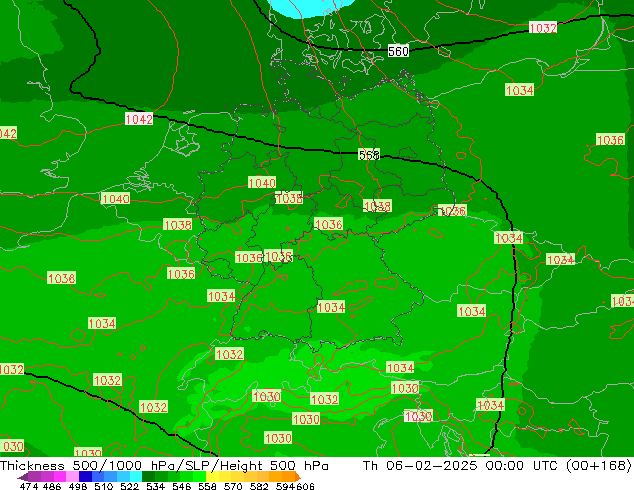634x490 pixels.
Task: Click the legend value 510
Action: [x=104, y=486]
